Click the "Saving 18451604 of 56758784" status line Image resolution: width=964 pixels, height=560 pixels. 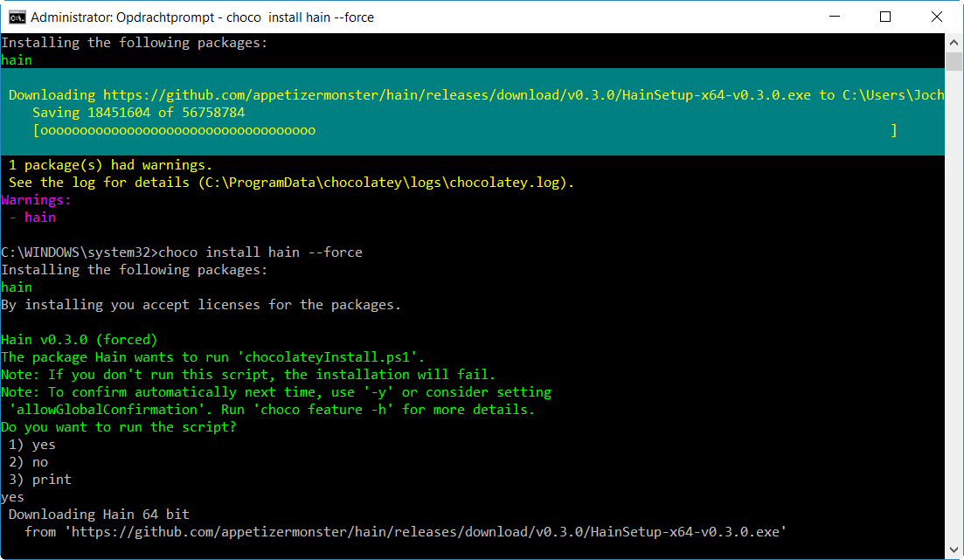(138, 113)
